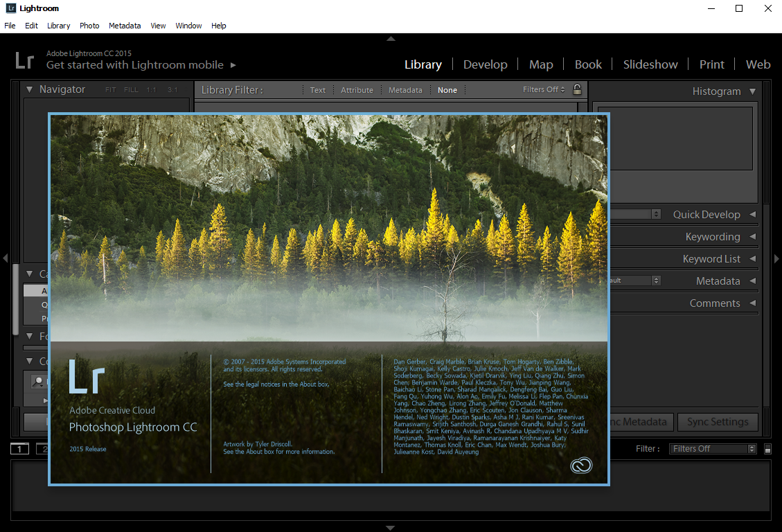Switch to the Print module

(711, 64)
